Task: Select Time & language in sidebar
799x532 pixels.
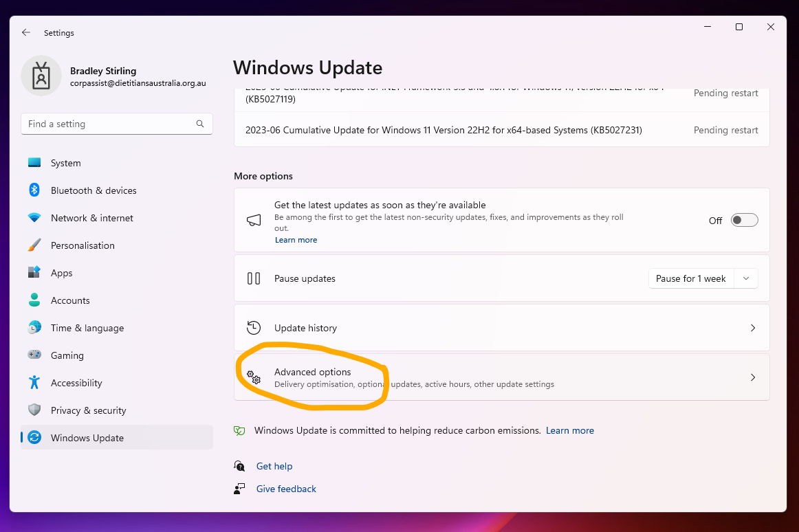Action: [87, 328]
